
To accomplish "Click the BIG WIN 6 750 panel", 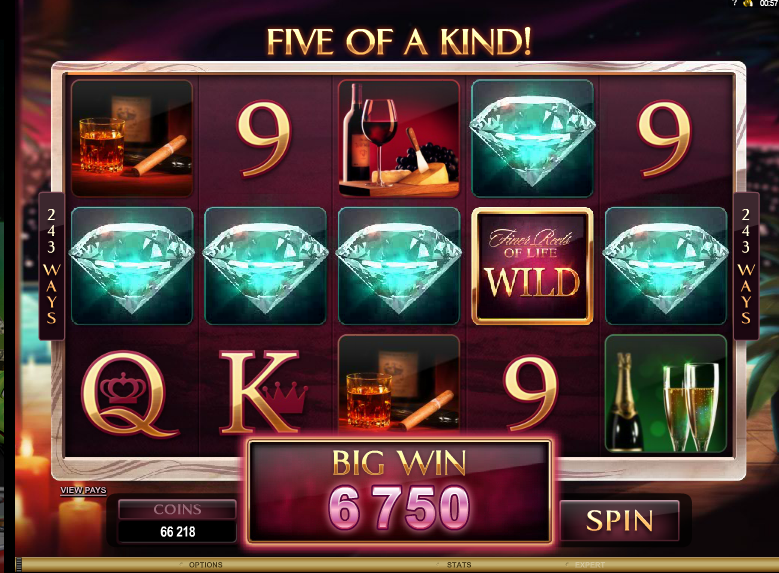I will 399,491.
